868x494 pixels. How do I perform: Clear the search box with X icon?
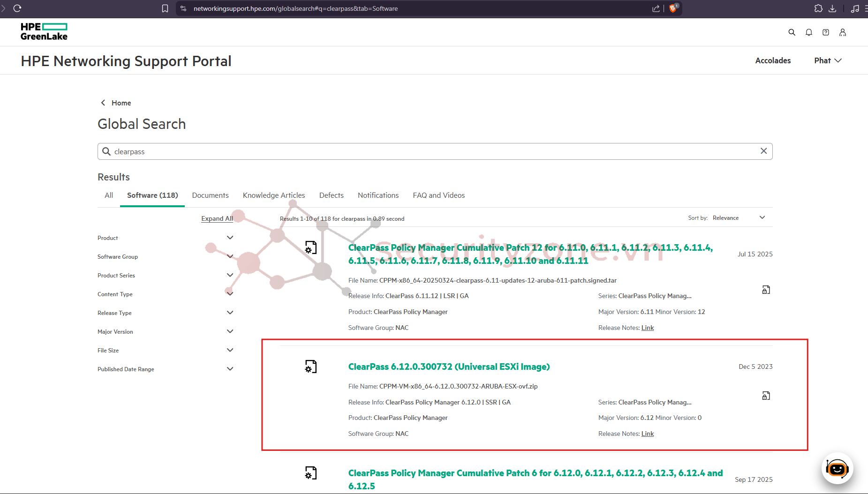point(763,151)
